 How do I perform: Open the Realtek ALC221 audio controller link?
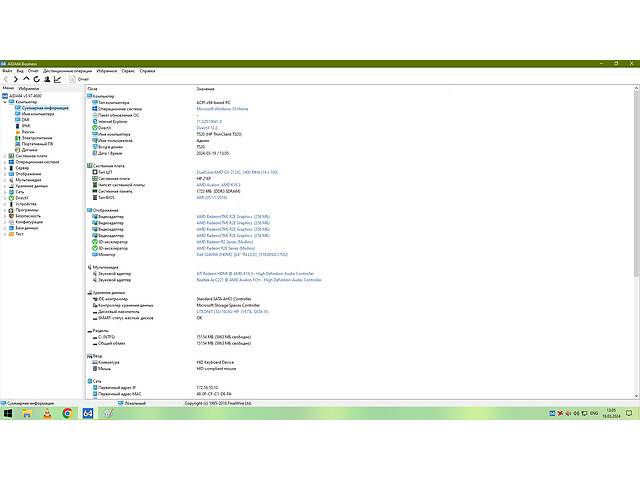259,280
